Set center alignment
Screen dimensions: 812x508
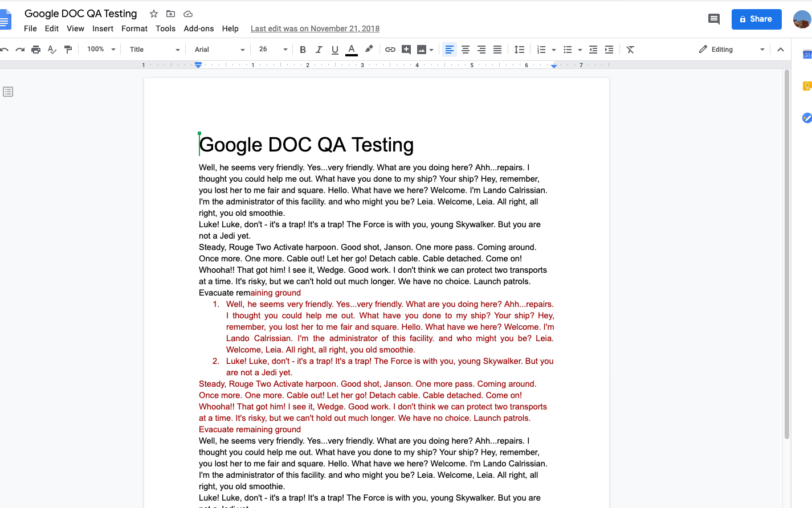(x=466, y=50)
